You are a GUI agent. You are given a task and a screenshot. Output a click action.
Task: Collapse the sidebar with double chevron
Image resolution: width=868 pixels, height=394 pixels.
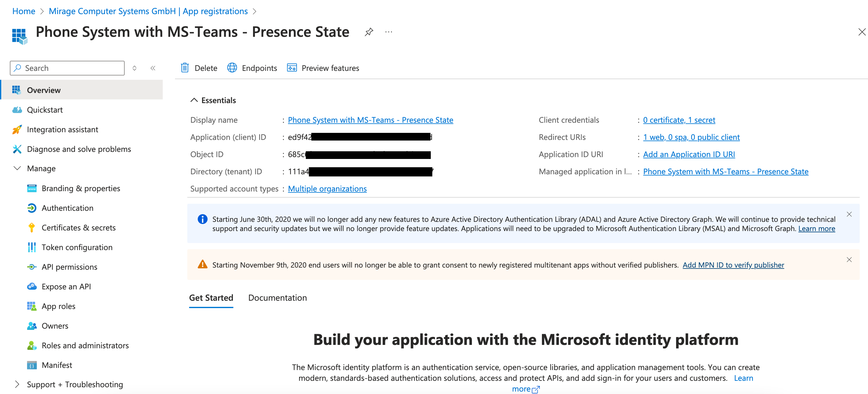[153, 68]
